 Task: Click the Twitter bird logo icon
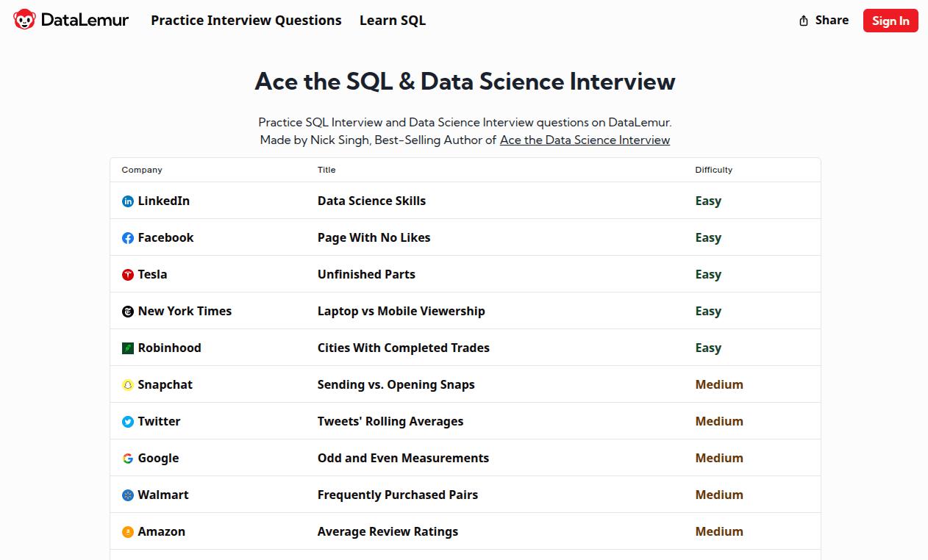128,422
